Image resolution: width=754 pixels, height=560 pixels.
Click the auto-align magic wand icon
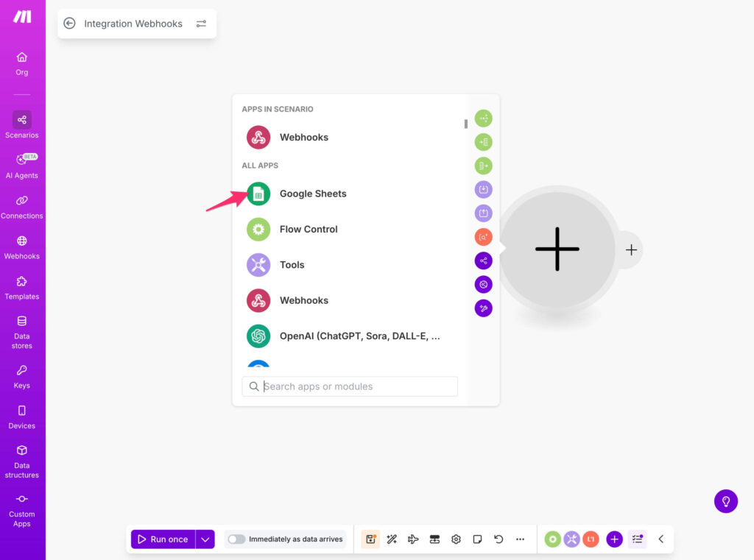tap(392, 539)
